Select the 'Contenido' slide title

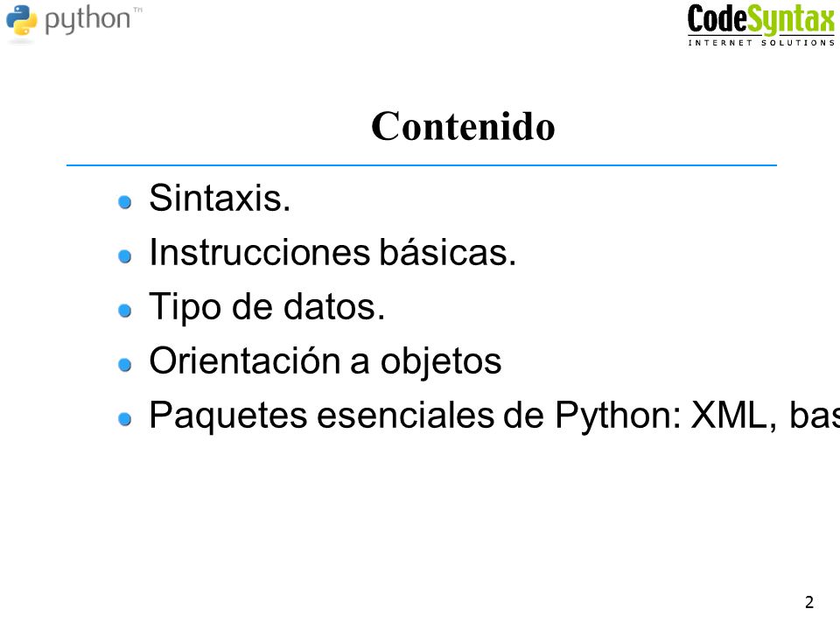pyautogui.click(x=463, y=126)
